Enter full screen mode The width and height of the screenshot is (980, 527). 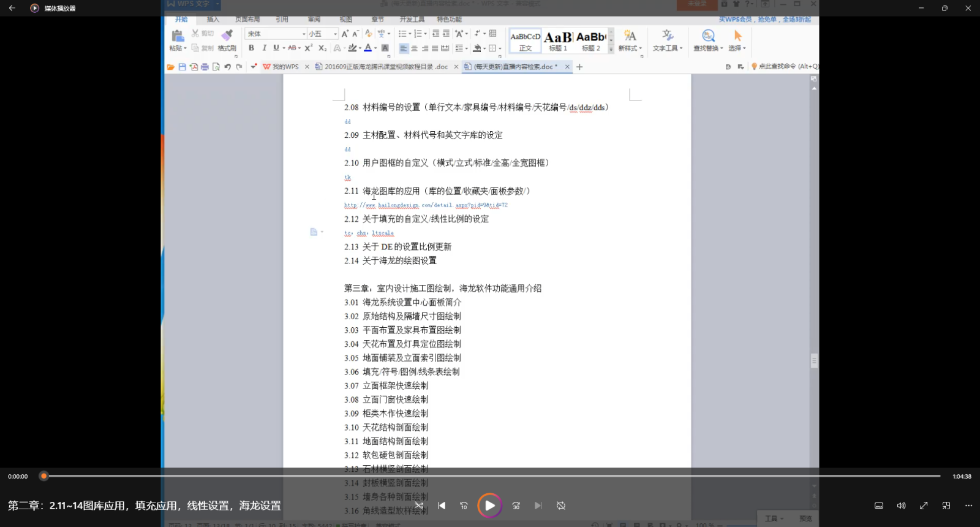[x=924, y=506]
